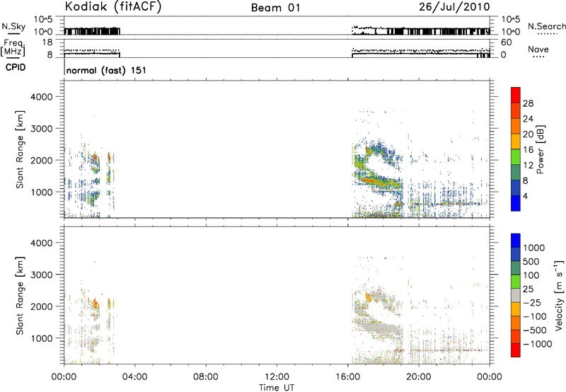Viewport: 566px width, 392px height.
Task: Click the blue bottom of the power colorbar
Action: pos(516,203)
